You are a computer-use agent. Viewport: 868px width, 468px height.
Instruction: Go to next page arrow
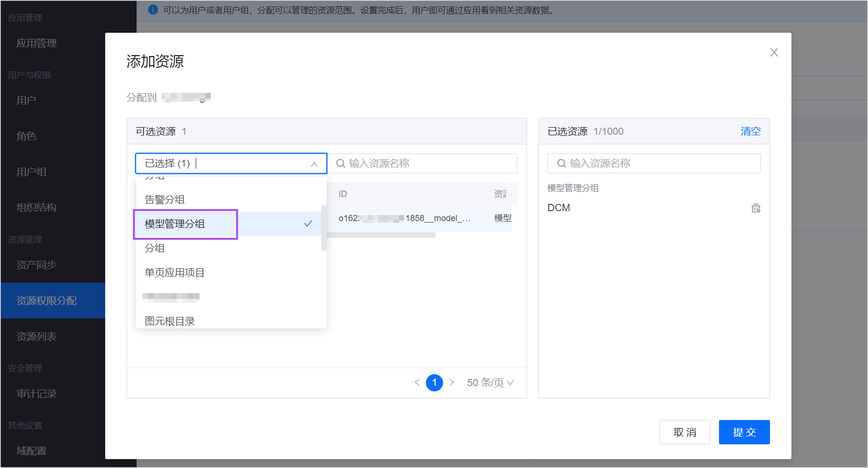(x=452, y=382)
